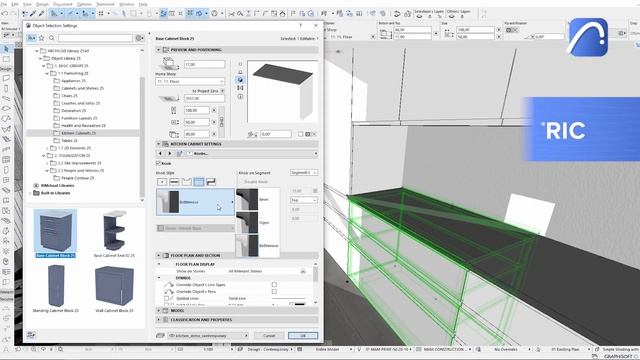Choose the Bevel knob option in popup

tap(258, 200)
